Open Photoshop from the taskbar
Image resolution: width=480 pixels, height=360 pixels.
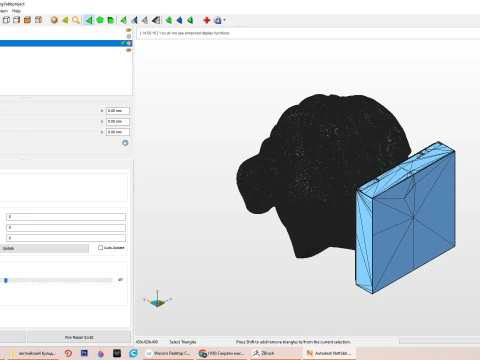pos(84,353)
